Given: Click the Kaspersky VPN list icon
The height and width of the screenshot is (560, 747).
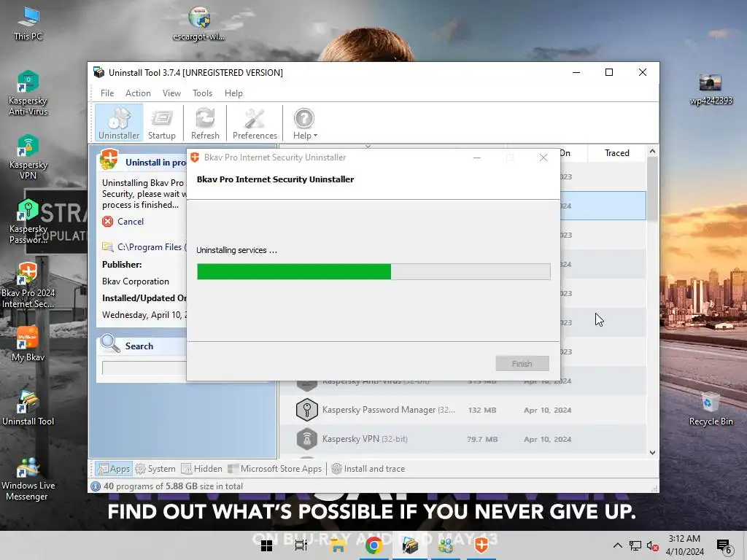Looking at the screenshot, I should coord(307,439).
